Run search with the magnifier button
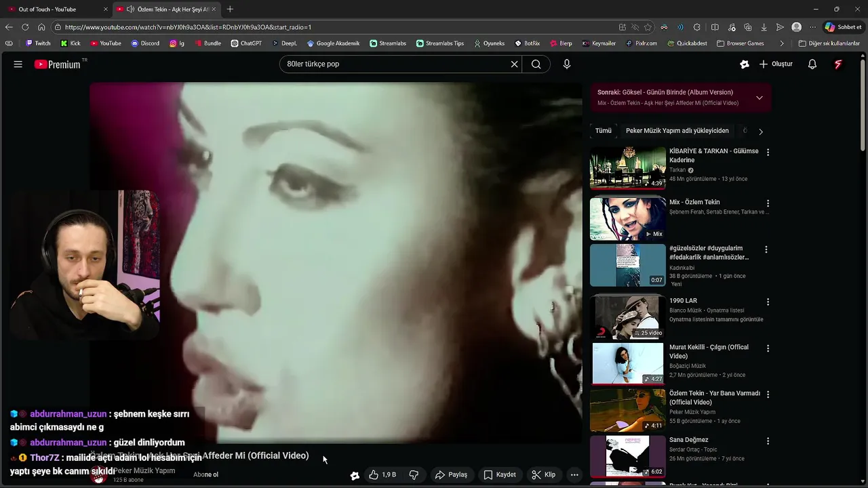This screenshot has height=488, width=868. click(536, 64)
